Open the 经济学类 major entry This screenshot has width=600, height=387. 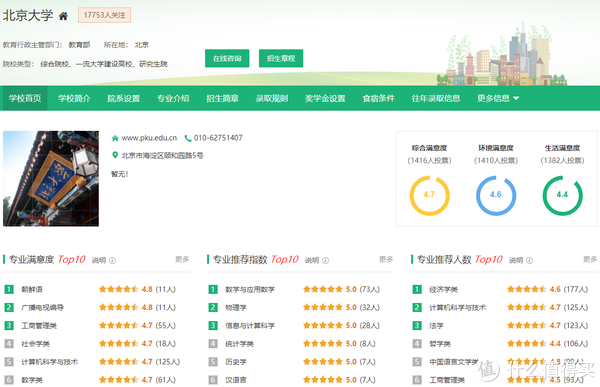pos(443,289)
